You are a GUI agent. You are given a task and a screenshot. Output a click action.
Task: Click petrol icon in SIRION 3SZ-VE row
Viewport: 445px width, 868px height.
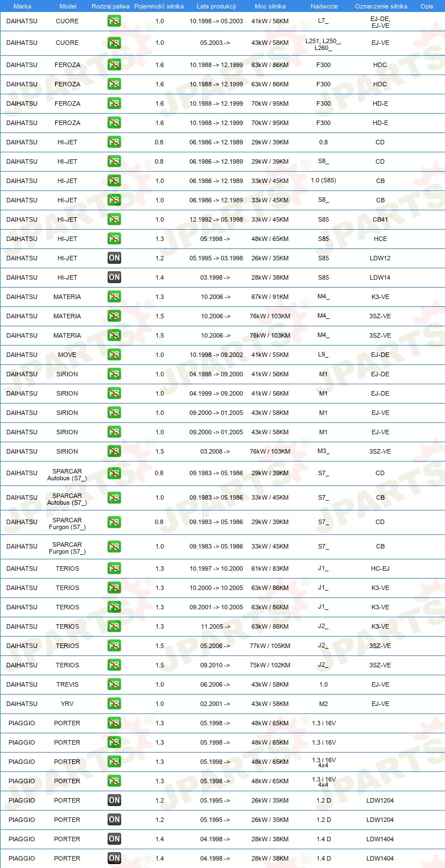pos(114,451)
